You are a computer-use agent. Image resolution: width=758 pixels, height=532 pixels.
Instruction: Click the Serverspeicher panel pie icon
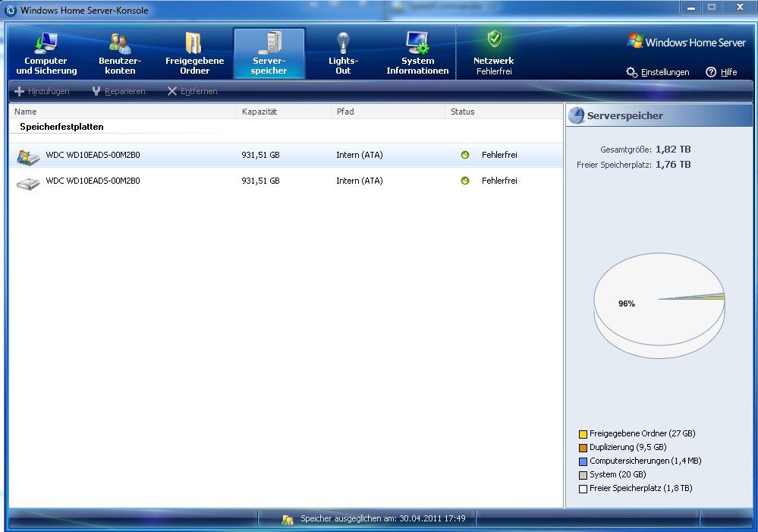point(576,115)
